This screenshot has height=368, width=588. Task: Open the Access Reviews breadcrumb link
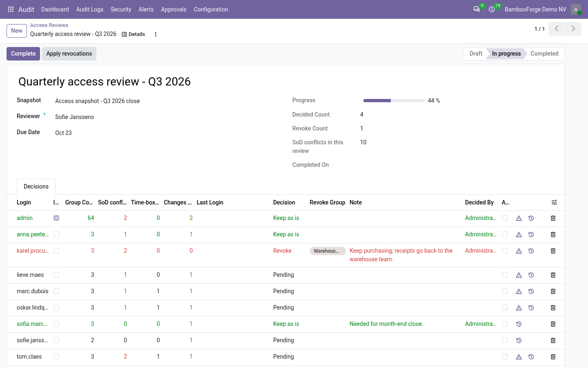coord(49,25)
